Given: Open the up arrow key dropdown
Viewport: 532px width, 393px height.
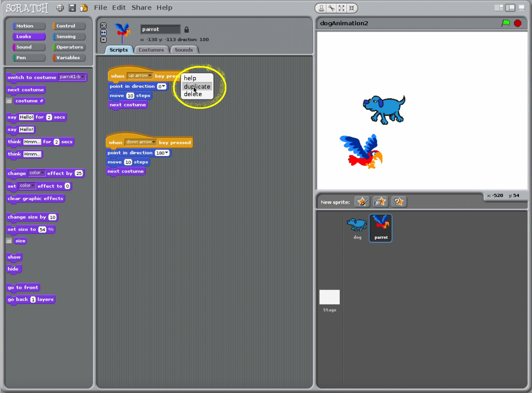Looking at the screenshot, I should 150,75.
